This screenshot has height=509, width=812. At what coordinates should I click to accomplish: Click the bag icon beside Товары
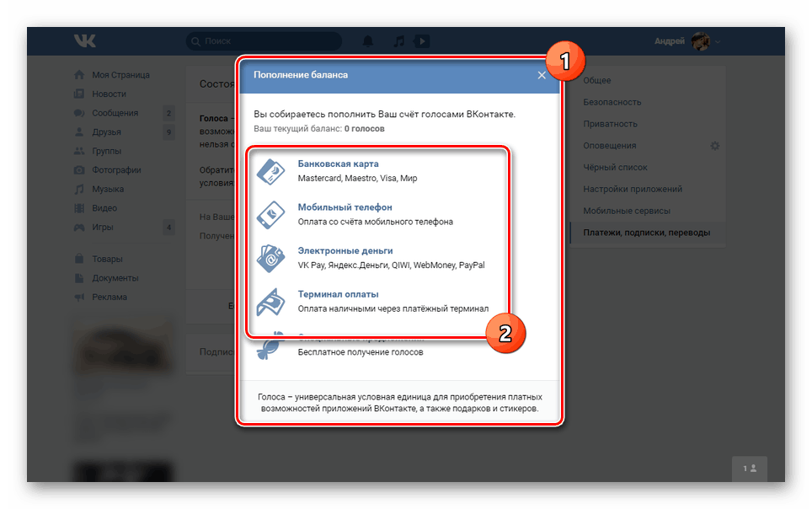point(78,258)
